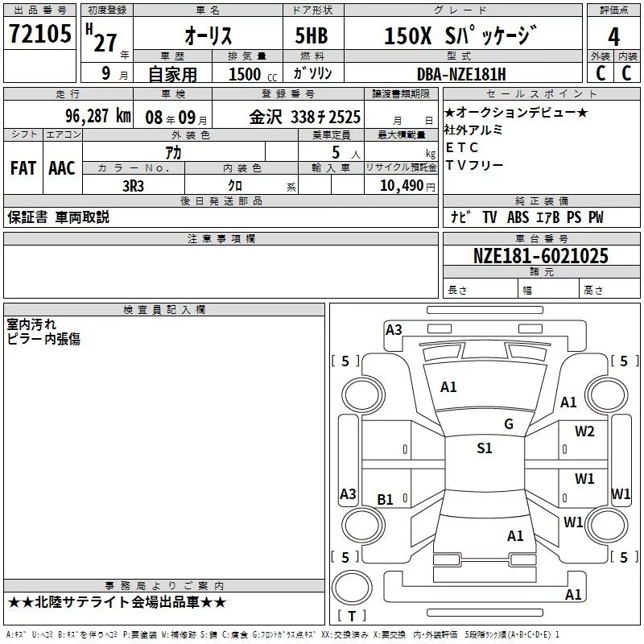Select the car name オーリス
The image size is (644, 644).
click(208, 35)
